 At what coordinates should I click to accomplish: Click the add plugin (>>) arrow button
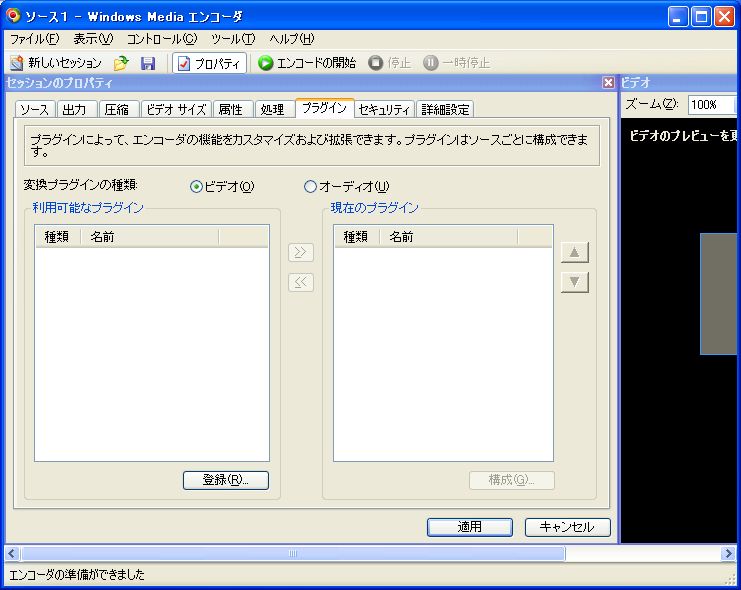pyautogui.click(x=300, y=253)
